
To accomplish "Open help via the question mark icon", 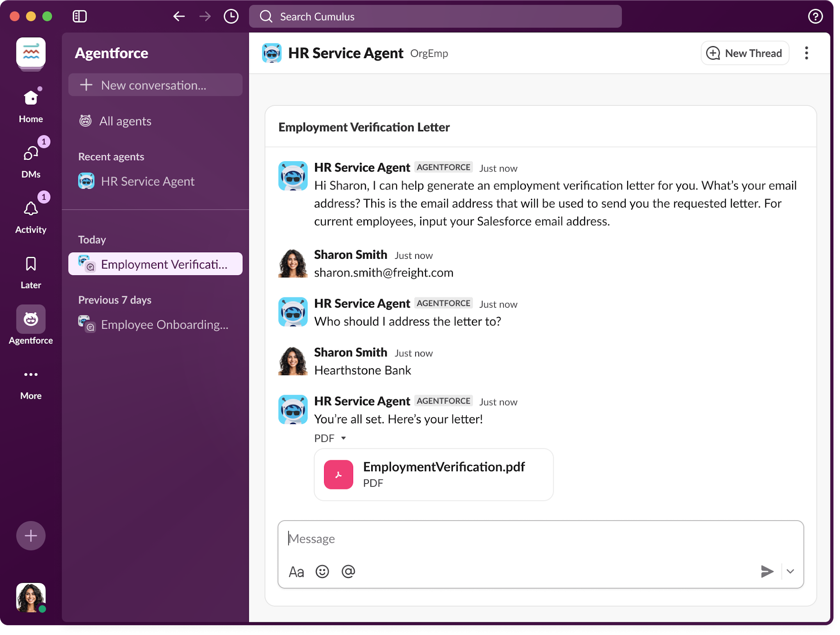I will (x=815, y=16).
